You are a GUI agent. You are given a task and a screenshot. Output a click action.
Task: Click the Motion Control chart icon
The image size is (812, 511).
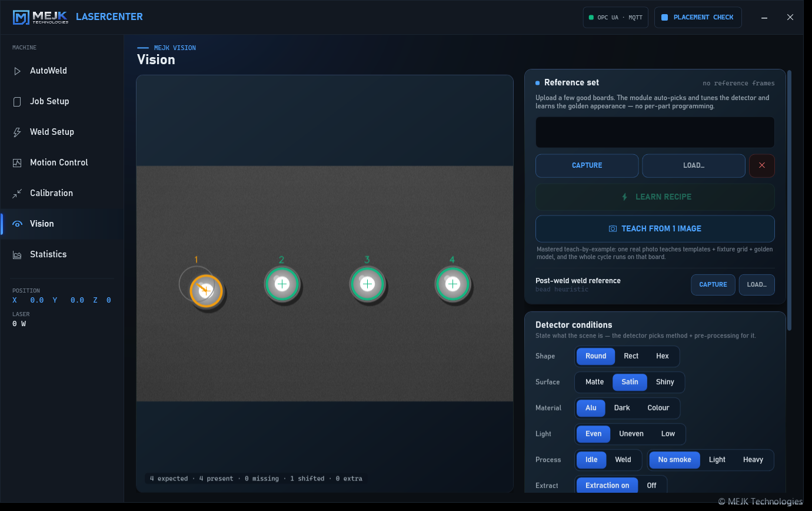[x=17, y=162]
